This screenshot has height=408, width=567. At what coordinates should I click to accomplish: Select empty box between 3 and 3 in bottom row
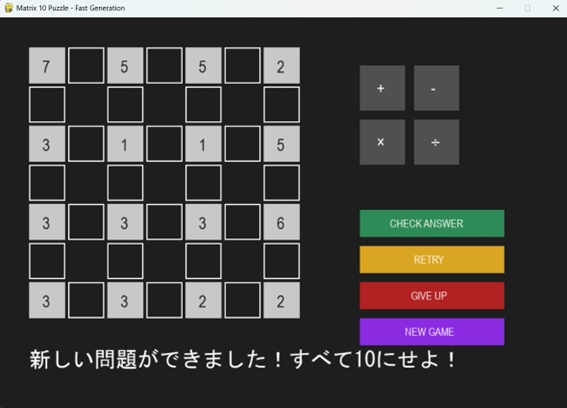pos(86,300)
